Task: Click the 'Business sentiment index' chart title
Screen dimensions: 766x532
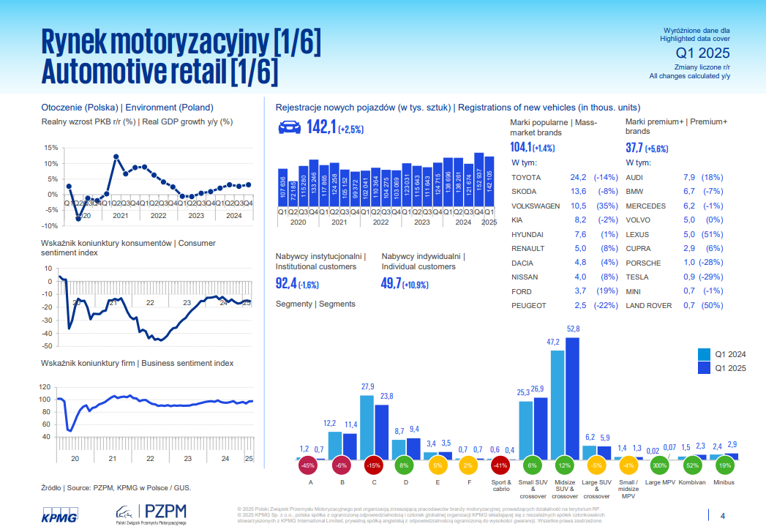Action: (x=187, y=363)
